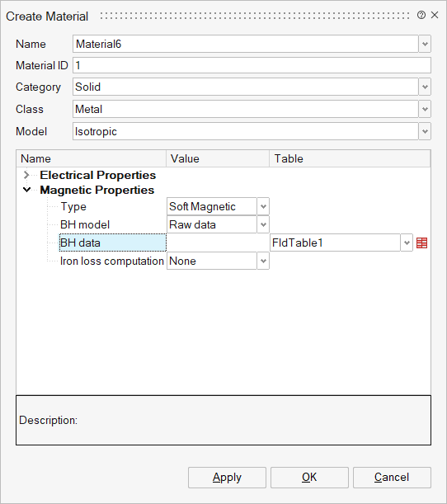
Task: Open the BH data table editor icon
Action: click(x=421, y=243)
